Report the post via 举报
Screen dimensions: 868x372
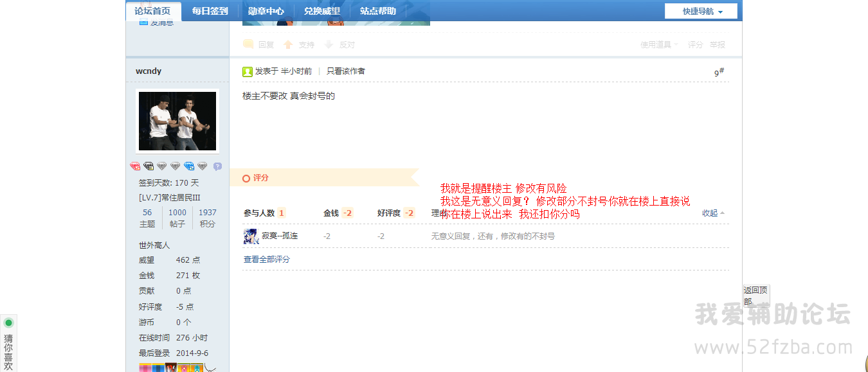(718, 45)
